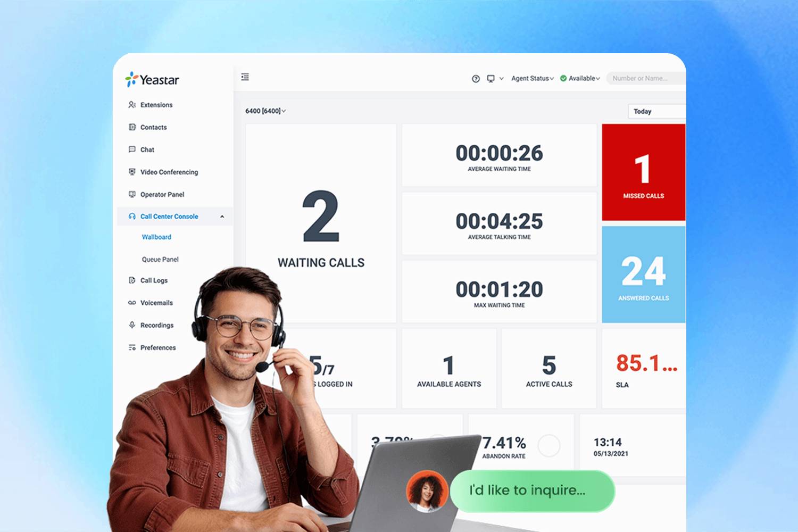
Task: Click the 00:00:26 Average Waiting Time value
Action: tap(499, 153)
